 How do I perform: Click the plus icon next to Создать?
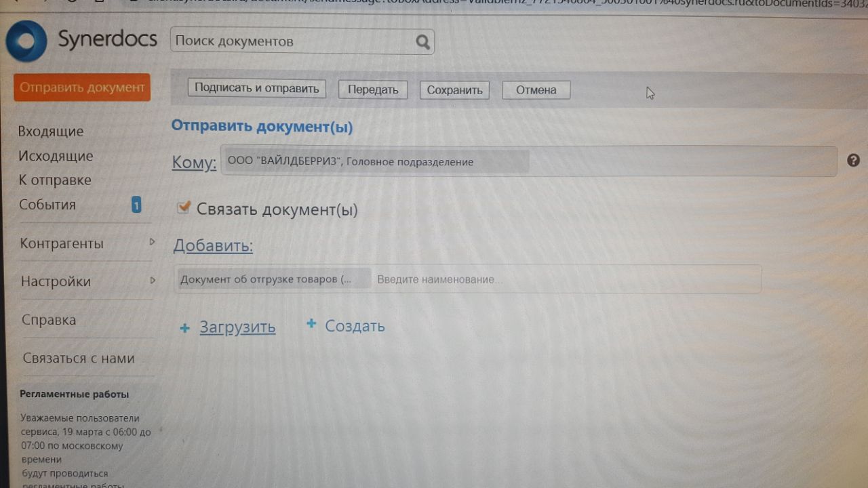(x=311, y=324)
